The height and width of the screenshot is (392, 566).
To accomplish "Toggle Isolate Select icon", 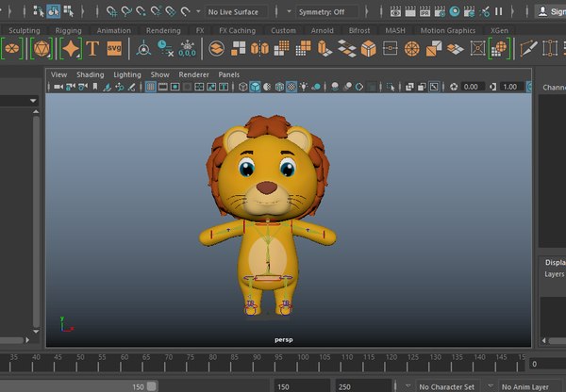I will coord(391,87).
